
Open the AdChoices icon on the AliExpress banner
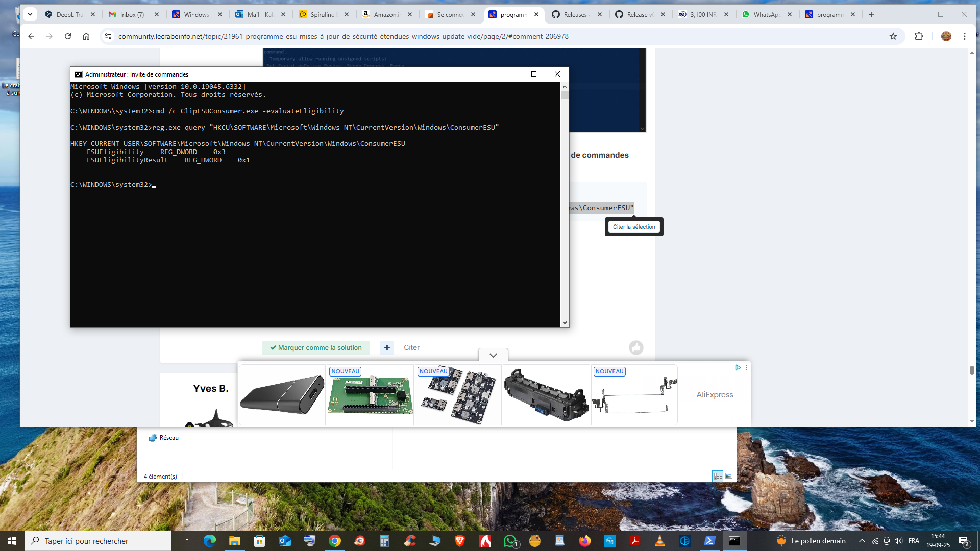(x=738, y=367)
